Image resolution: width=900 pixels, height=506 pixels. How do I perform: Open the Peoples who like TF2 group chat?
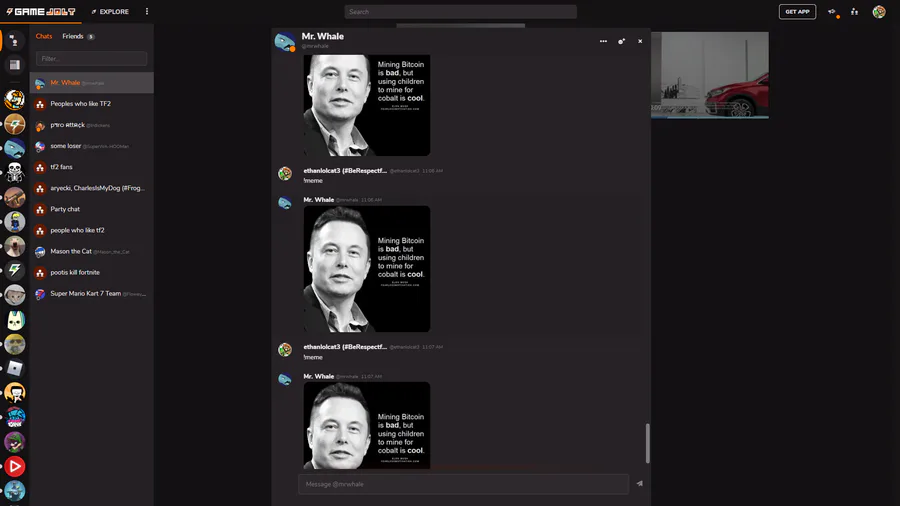click(92, 104)
